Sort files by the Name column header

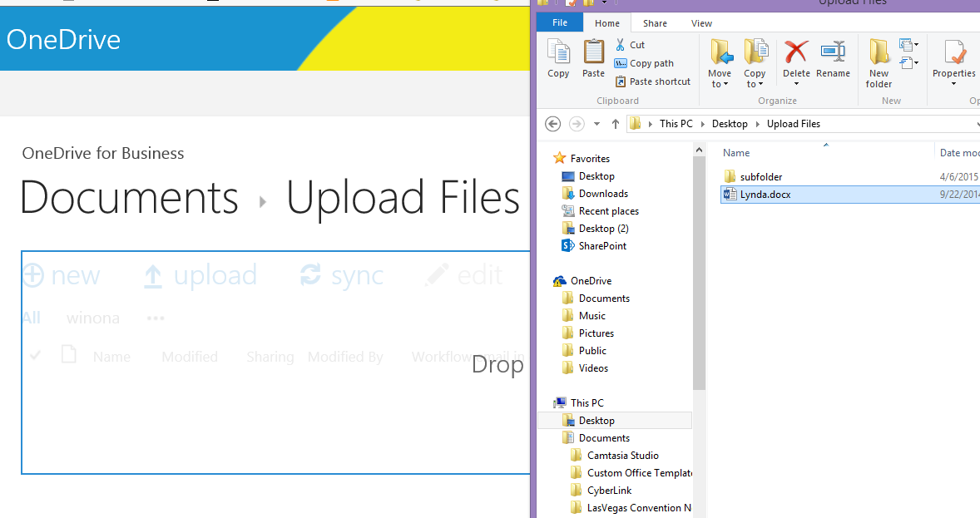coord(736,153)
